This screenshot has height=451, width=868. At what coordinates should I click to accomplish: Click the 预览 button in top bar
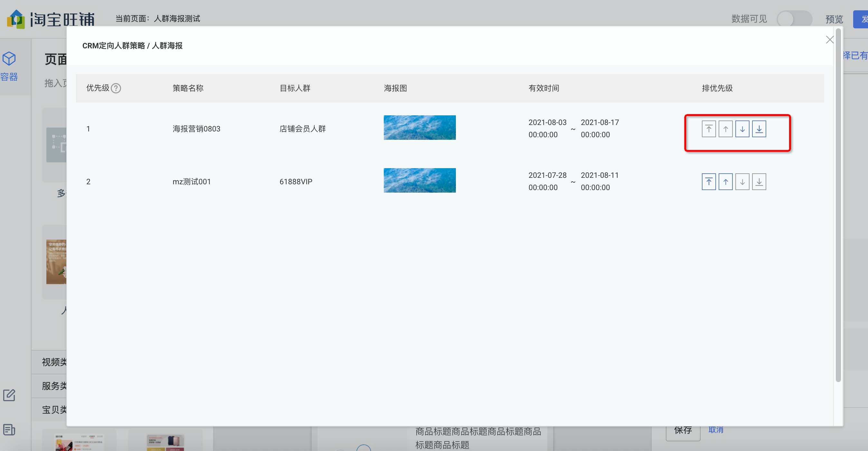pyautogui.click(x=834, y=19)
